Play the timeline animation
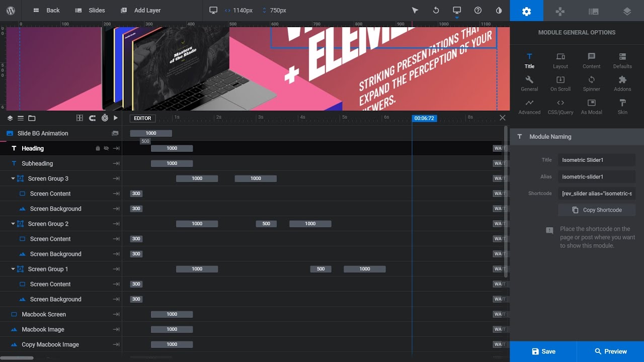 pyautogui.click(x=116, y=118)
